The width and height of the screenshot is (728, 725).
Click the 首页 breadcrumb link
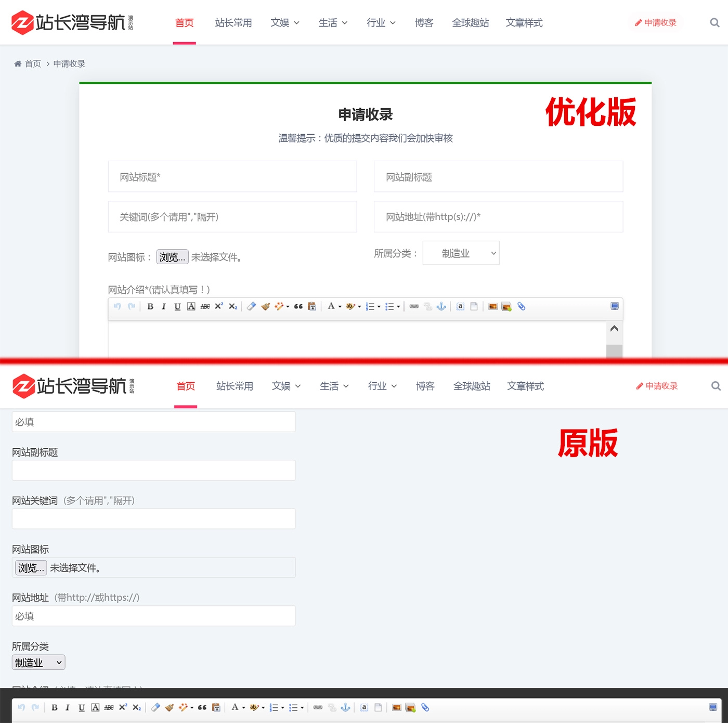32,63
